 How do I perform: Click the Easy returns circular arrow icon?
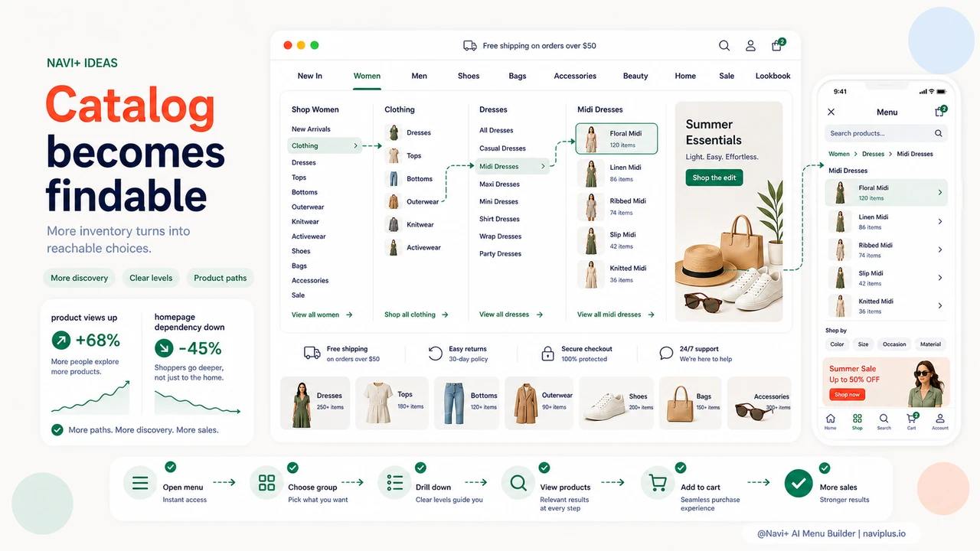(x=435, y=354)
